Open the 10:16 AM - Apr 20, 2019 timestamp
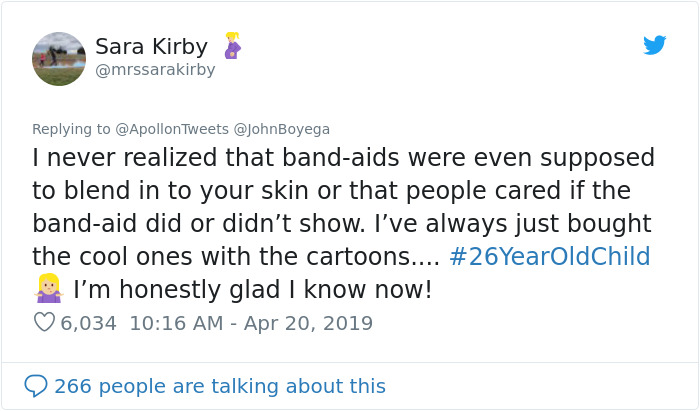Image resolution: width=700 pixels, height=411 pixels. click(x=250, y=323)
